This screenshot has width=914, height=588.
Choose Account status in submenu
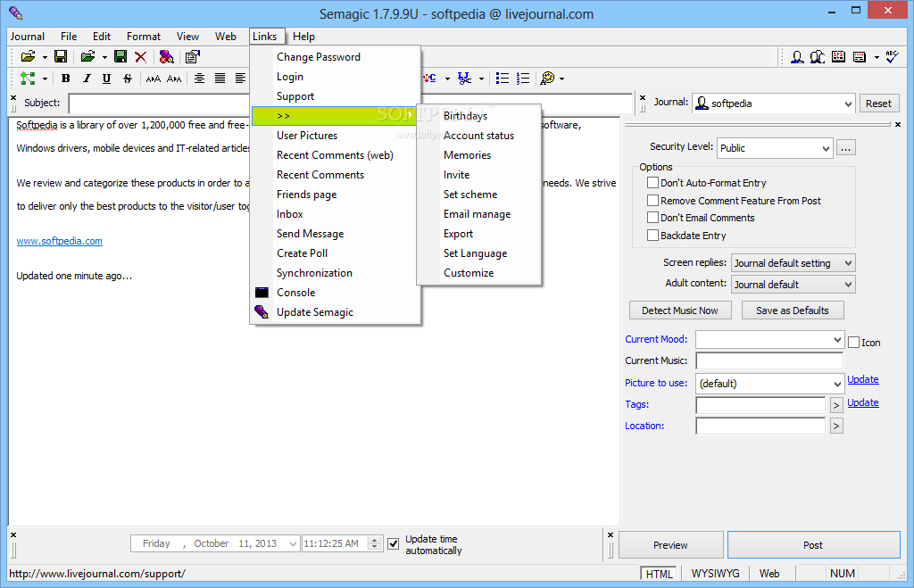[x=478, y=136]
